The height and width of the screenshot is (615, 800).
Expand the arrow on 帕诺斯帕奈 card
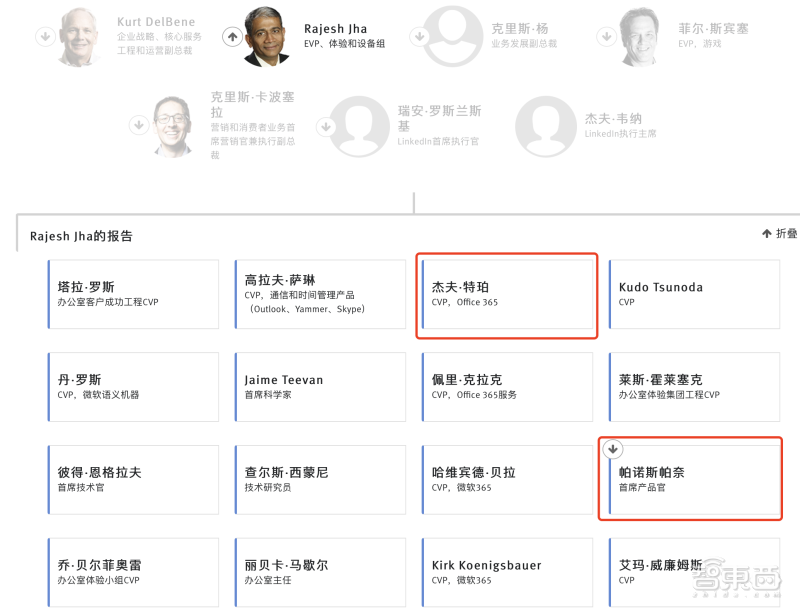pyautogui.click(x=613, y=449)
